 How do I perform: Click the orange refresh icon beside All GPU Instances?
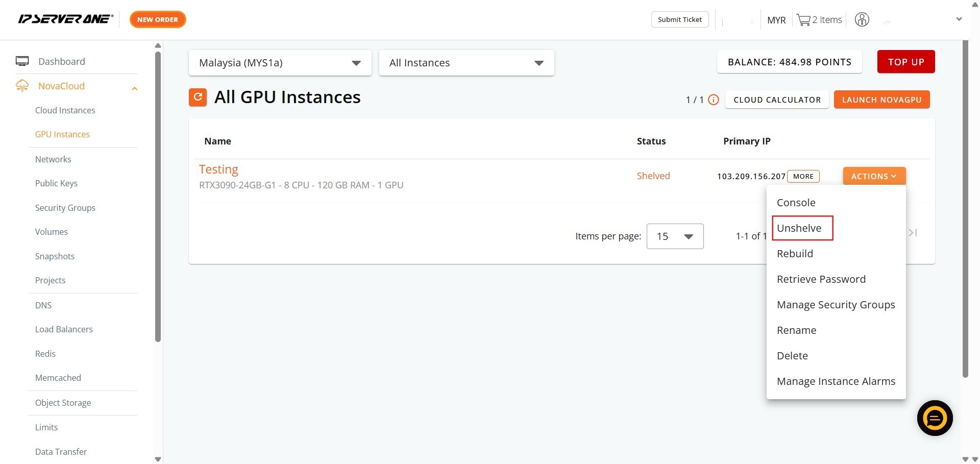pyautogui.click(x=198, y=97)
